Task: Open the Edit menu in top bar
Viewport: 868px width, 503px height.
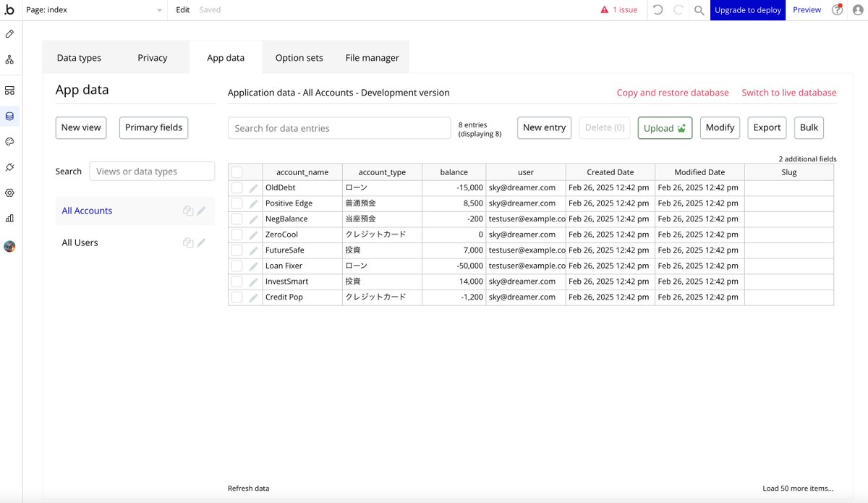Action: [183, 10]
